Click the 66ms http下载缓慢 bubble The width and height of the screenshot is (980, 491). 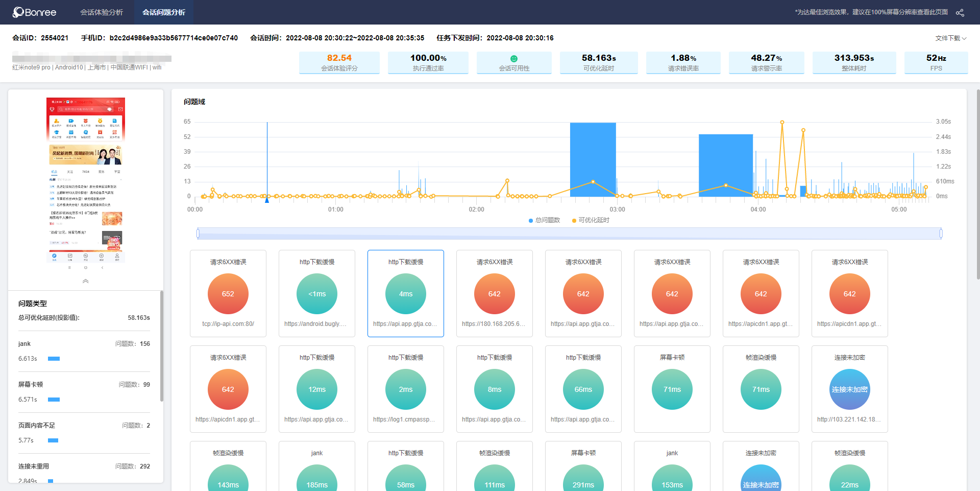click(583, 389)
